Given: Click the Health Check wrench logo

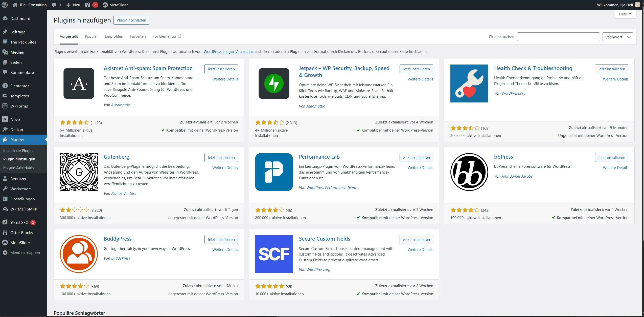Looking at the screenshot, I should (469, 83).
